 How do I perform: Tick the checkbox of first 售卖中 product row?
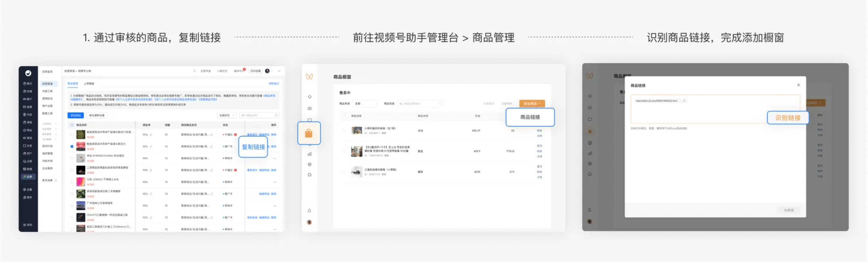pos(344,130)
